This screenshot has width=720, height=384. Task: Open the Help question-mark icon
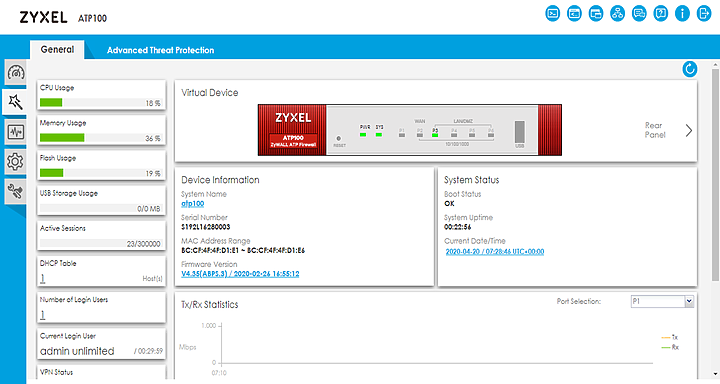(660, 13)
